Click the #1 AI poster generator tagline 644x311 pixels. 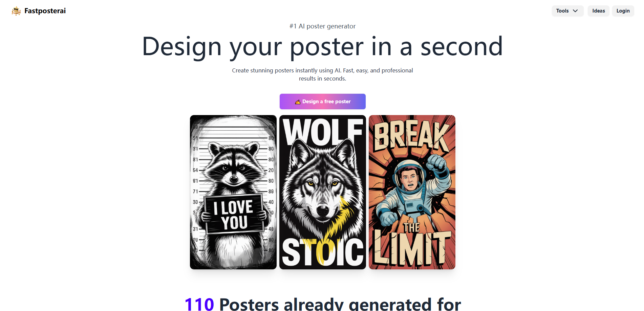point(322,26)
